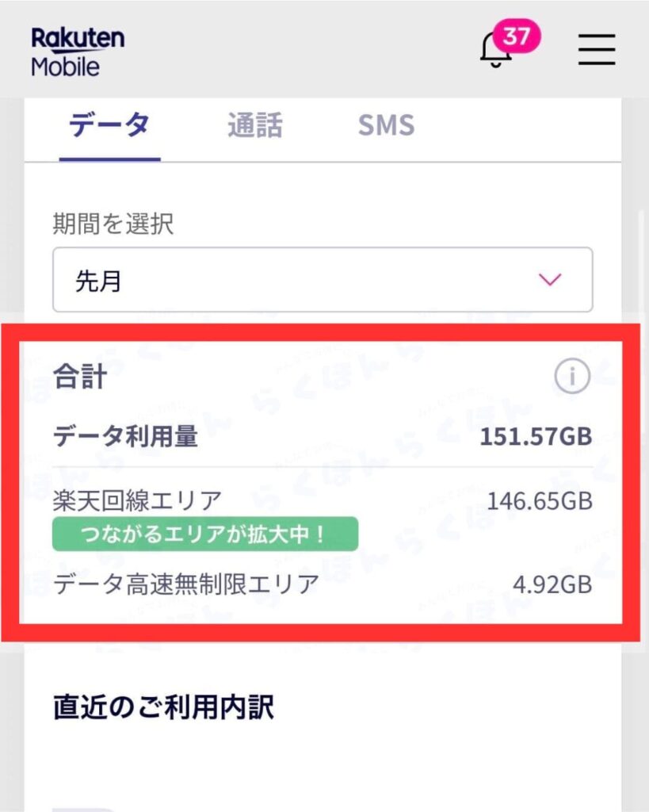Select the bell icon in the header
The width and height of the screenshot is (649, 812).
pyautogui.click(x=495, y=49)
